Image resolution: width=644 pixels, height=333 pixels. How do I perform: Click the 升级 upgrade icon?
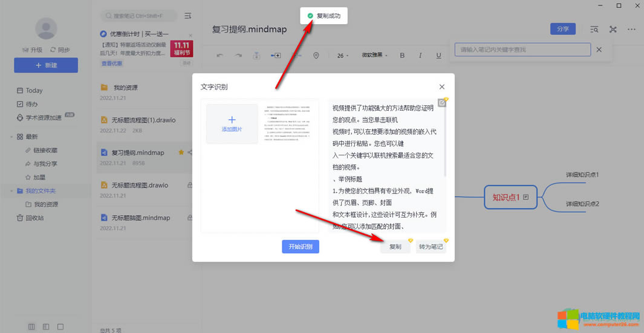[x=25, y=50]
